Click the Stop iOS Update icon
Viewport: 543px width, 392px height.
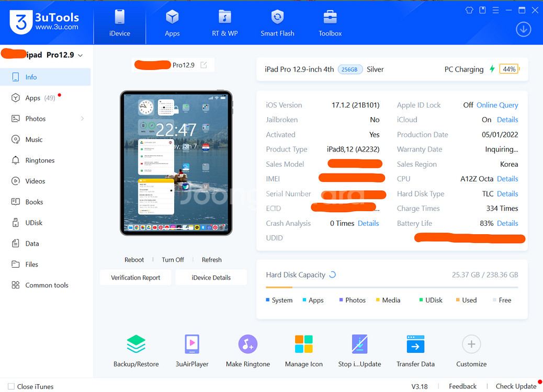point(359,344)
